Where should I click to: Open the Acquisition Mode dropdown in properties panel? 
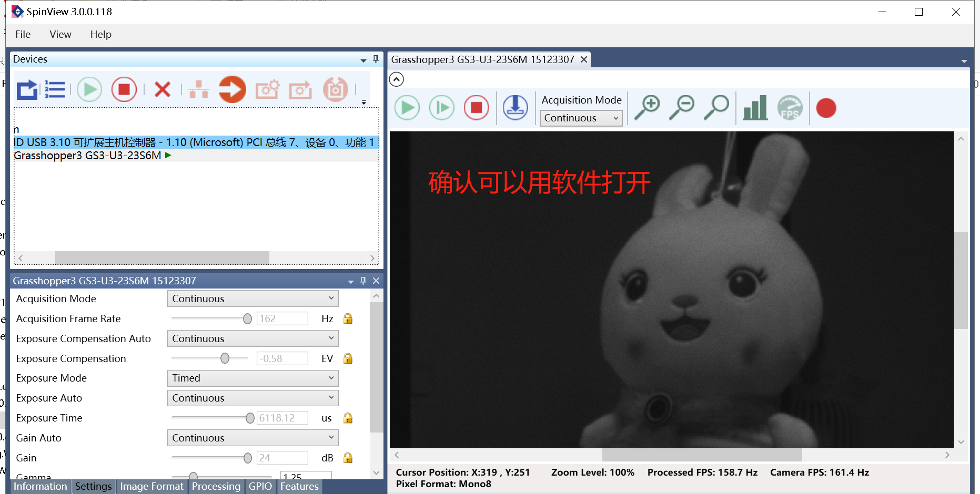(252, 299)
